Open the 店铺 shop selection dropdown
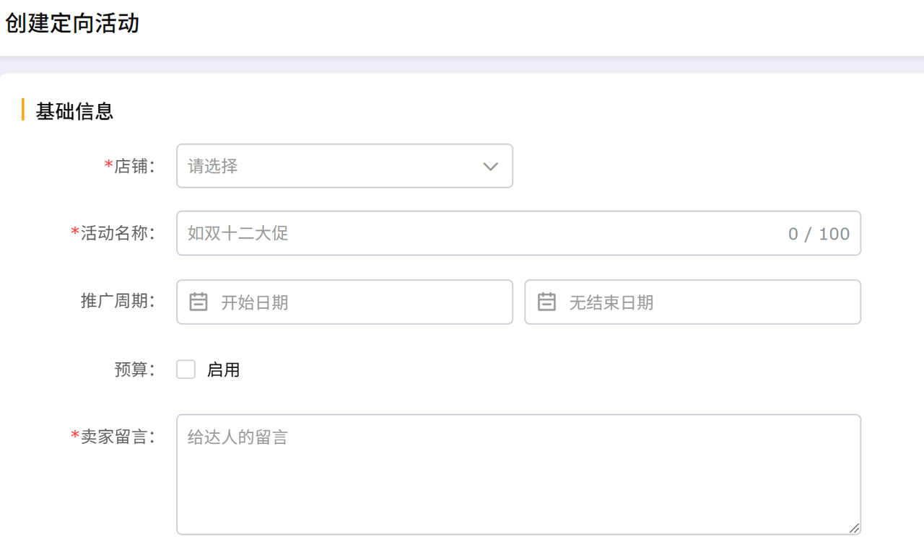The width and height of the screenshot is (924, 560). (344, 166)
